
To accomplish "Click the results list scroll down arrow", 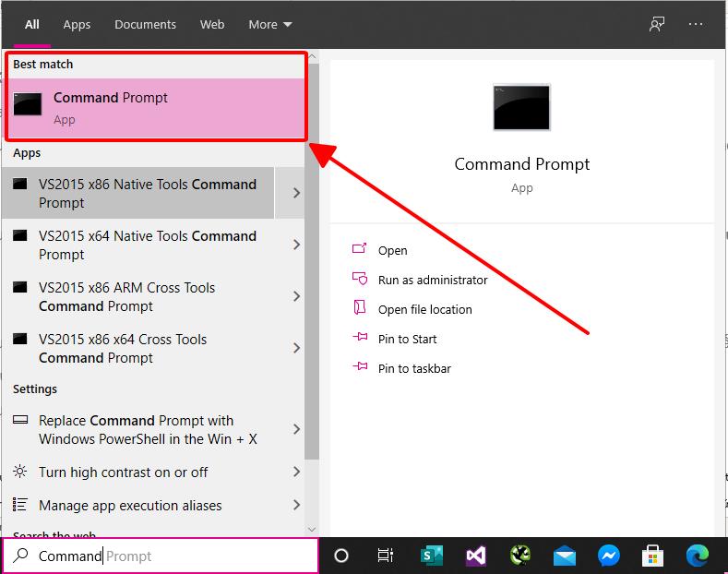I will click(x=312, y=530).
